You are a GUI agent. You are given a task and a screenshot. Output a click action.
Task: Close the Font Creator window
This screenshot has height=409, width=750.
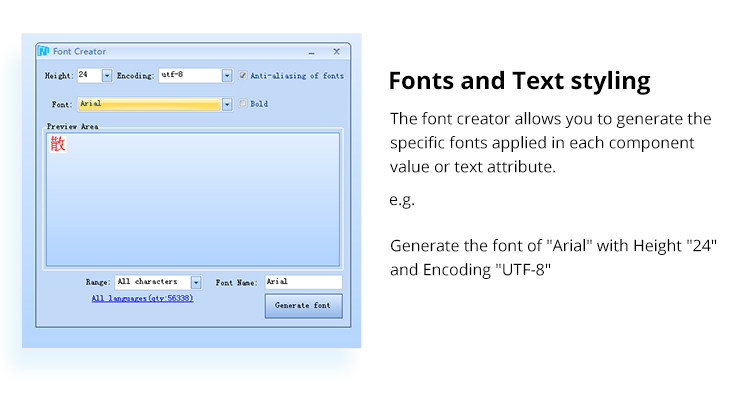(x=337, y=51)
